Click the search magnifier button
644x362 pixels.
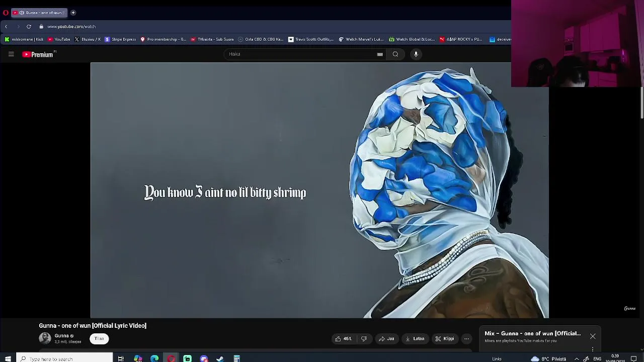[x=395, y=54]
